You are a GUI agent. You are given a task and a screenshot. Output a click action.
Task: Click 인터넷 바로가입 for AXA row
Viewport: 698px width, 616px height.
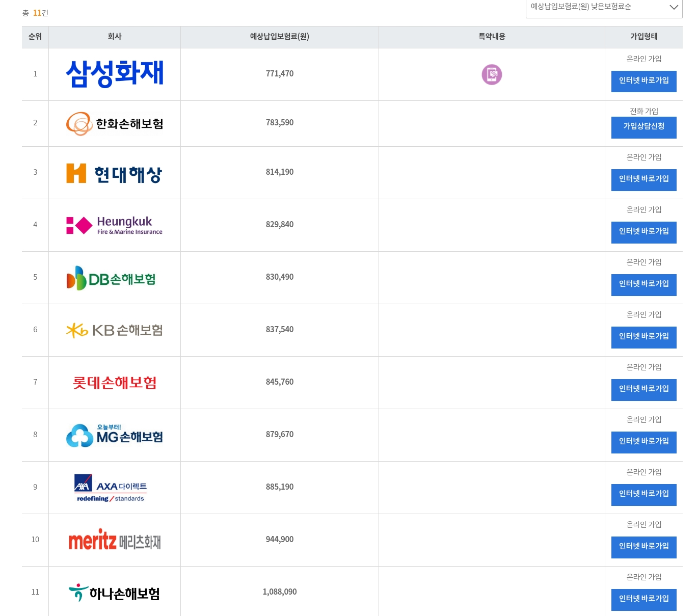pos(644,494)
